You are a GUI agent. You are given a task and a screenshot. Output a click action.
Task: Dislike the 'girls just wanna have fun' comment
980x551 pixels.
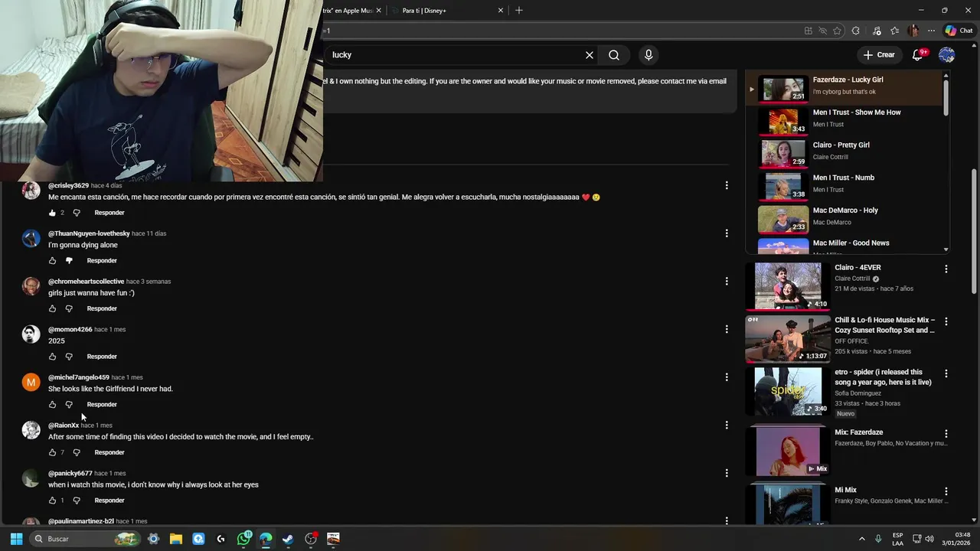pos(69,308)
